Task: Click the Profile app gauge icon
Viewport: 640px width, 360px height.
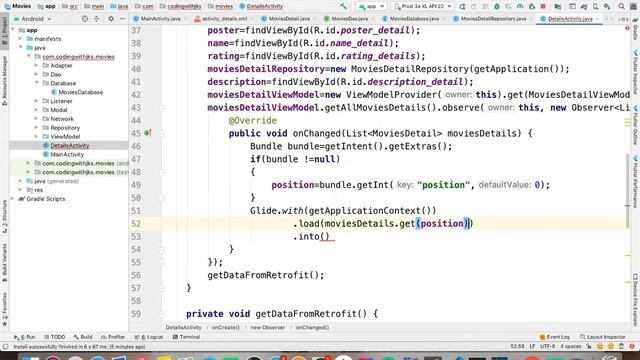Action: (520, 6)
